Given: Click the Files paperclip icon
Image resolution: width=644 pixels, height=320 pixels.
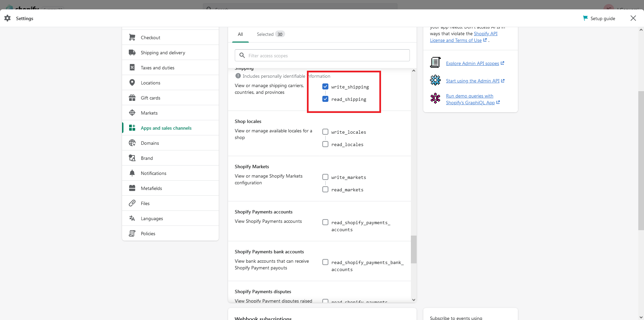Looking at the screenshot, I should [x=132, y=203].
